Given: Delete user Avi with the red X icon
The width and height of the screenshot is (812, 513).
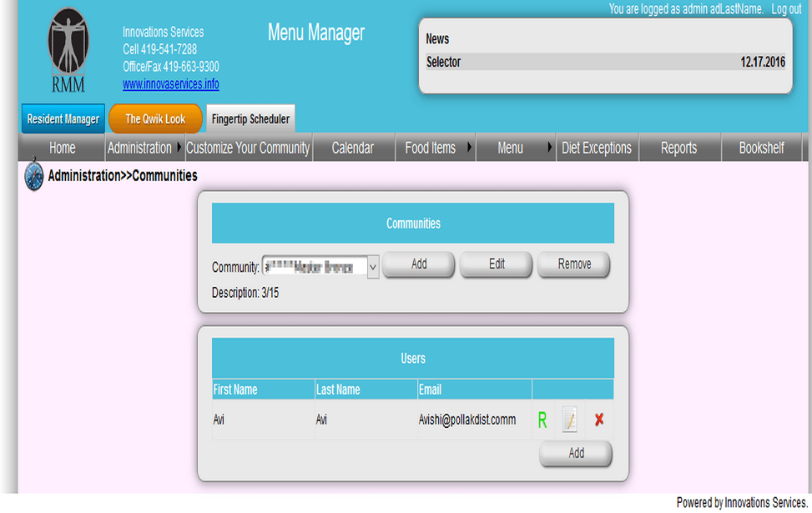Looking at the screenshot, I should click(x=598, y=420).
